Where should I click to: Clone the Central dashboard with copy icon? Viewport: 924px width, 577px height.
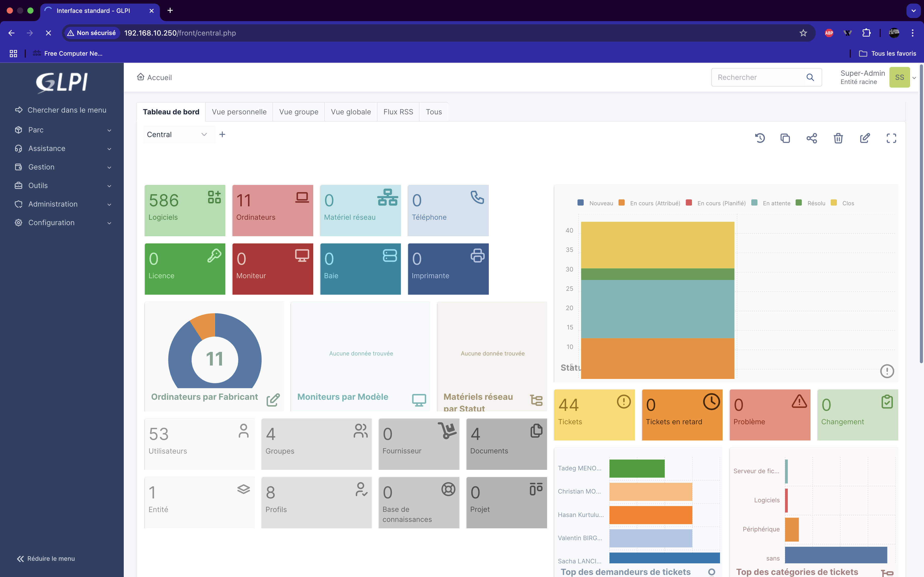785,138
